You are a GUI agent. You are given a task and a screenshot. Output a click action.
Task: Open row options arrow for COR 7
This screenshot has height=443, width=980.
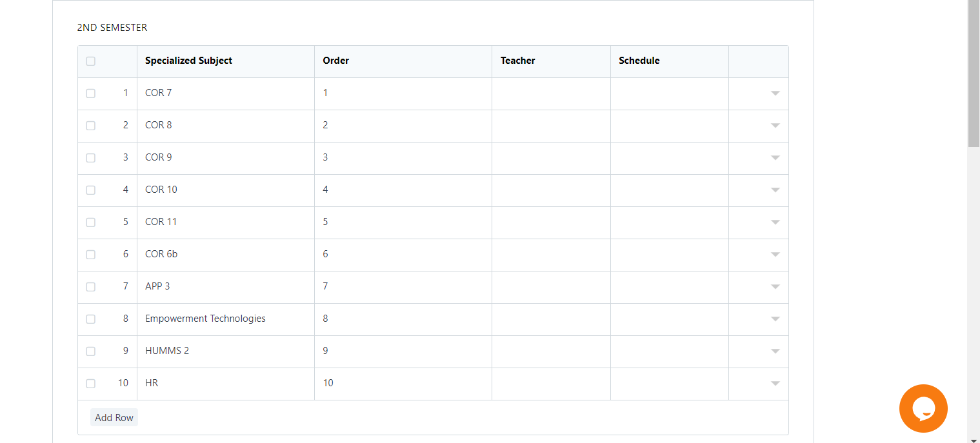[775, 94]
